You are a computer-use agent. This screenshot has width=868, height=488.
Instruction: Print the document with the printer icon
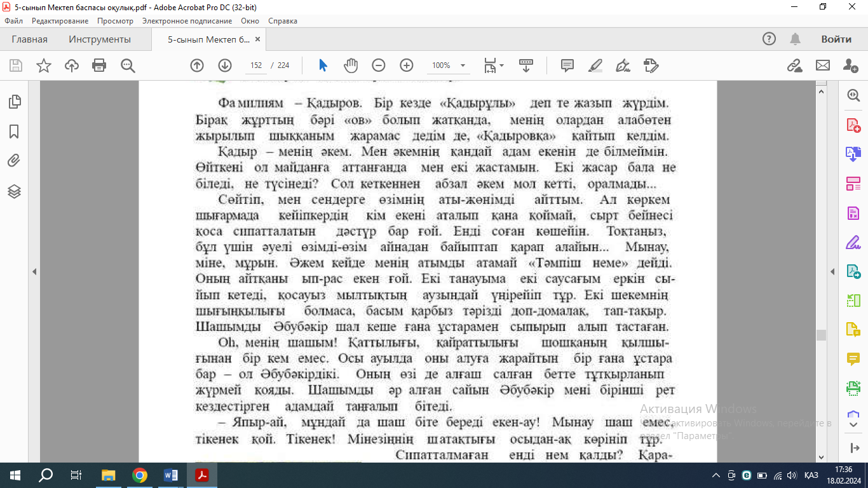(x=99, y=65)
